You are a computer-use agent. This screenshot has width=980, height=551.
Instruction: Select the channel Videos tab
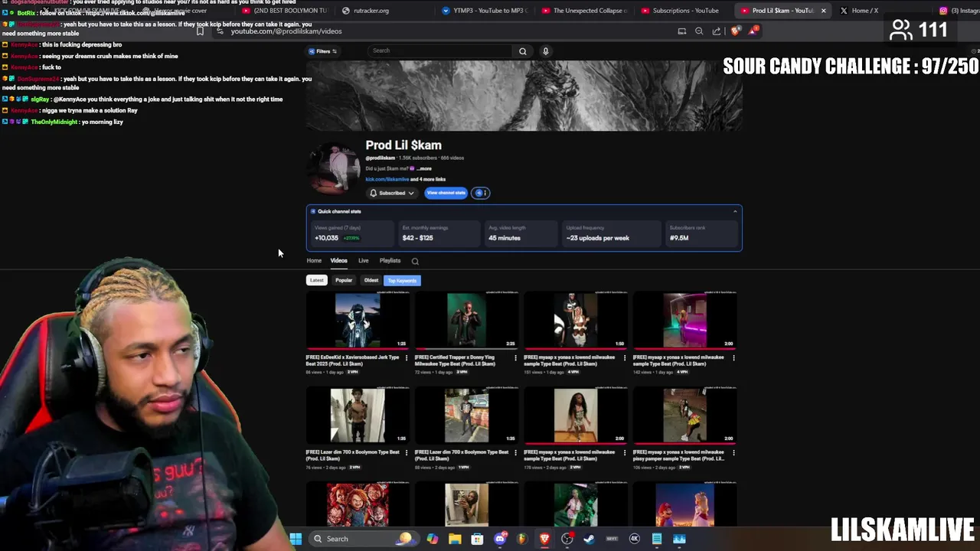point(338,261)
